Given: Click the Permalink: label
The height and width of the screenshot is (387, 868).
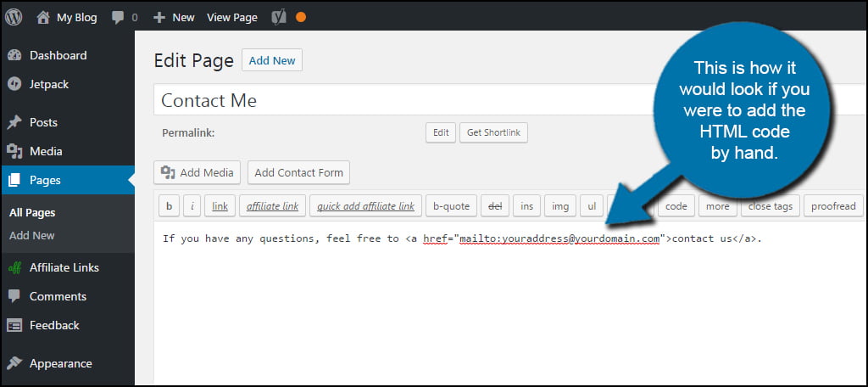Looking at the screenshot, I should click(x=188, y=133).
